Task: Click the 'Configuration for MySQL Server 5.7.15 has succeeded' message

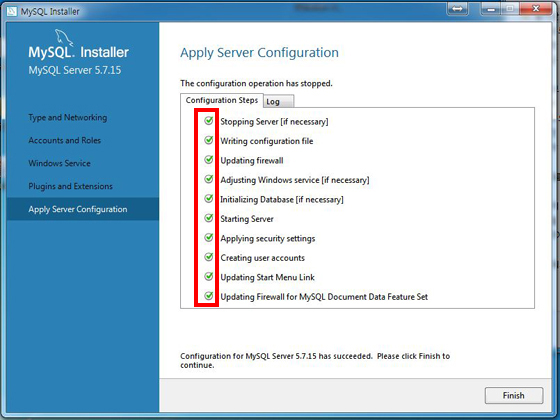Action: (315, 360)
